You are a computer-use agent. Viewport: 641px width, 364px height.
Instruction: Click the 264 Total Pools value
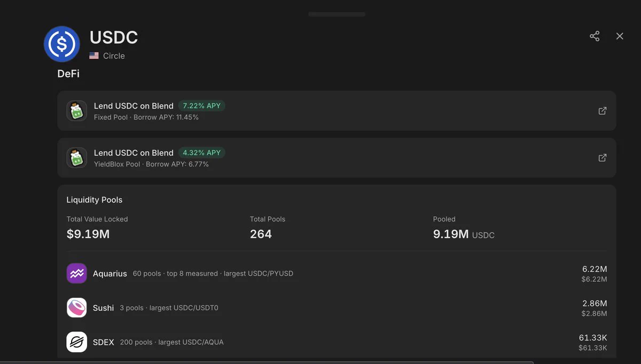click(x=261, y=234)
